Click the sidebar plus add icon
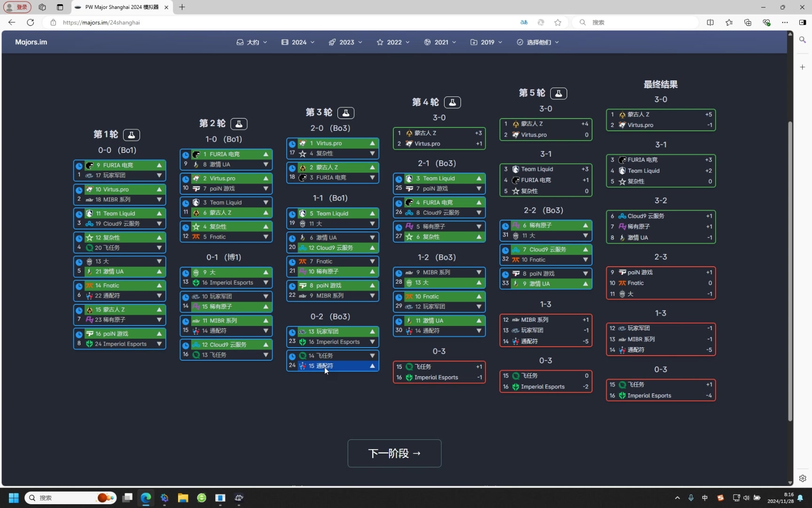812x508 pixels. point(803,67)
